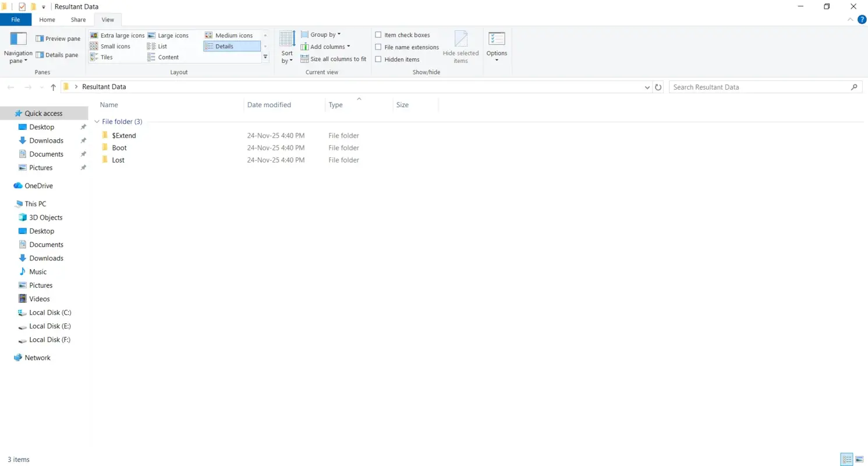Click Size all columns to fit

pos(332,59)
